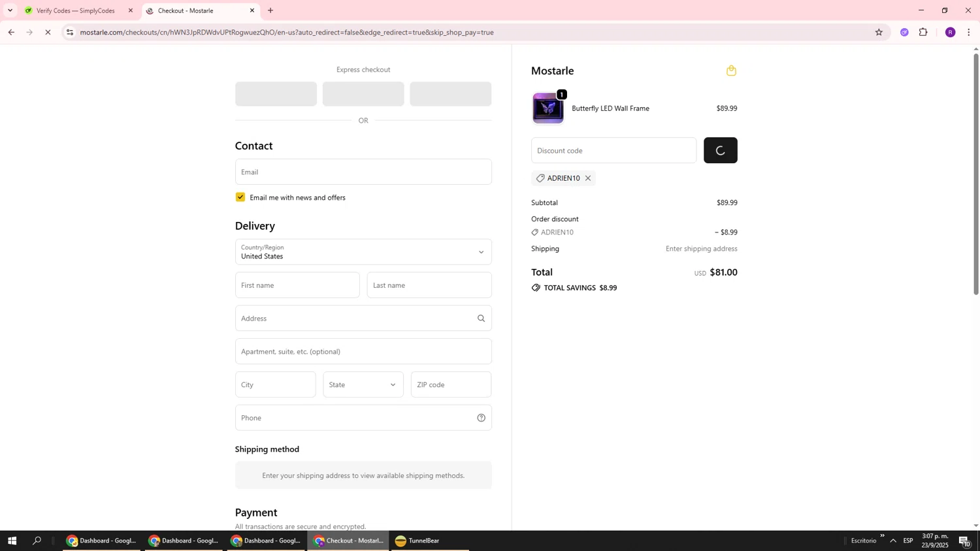Screen dimensions: 980x551
Task: Switch to the Checkout - Mostarle tab
Action: 201,10
